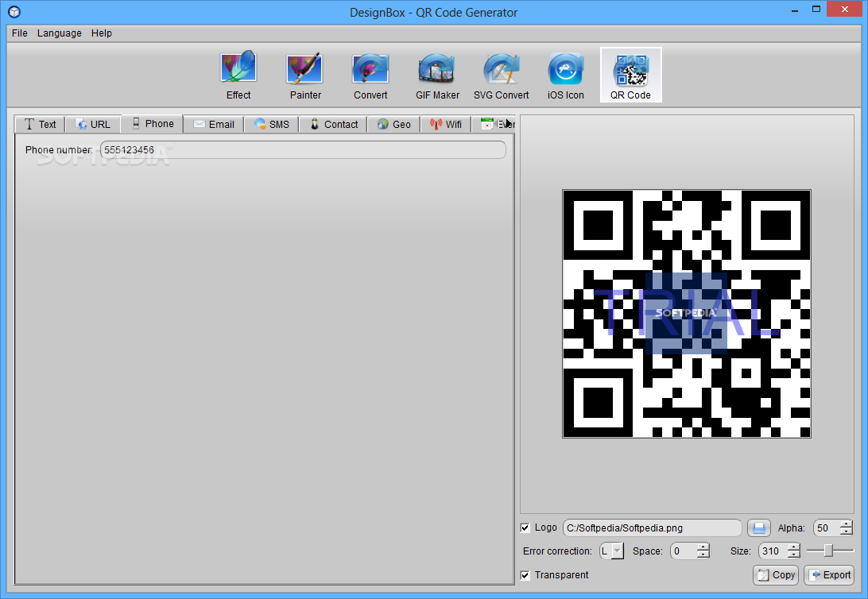Toggle the Logo checkbox
Image resolution: width=868 pixels, height=599 pixels.
[525, 528]
